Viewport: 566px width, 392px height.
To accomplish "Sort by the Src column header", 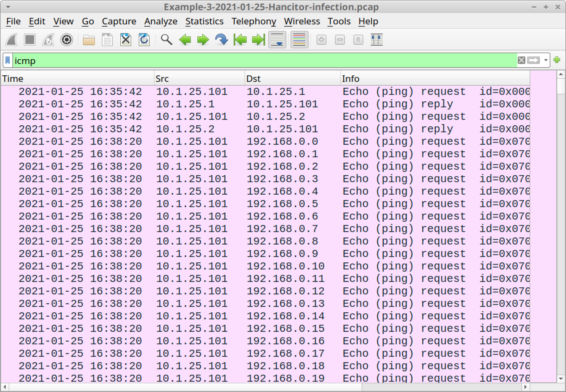I will [199, 79].
